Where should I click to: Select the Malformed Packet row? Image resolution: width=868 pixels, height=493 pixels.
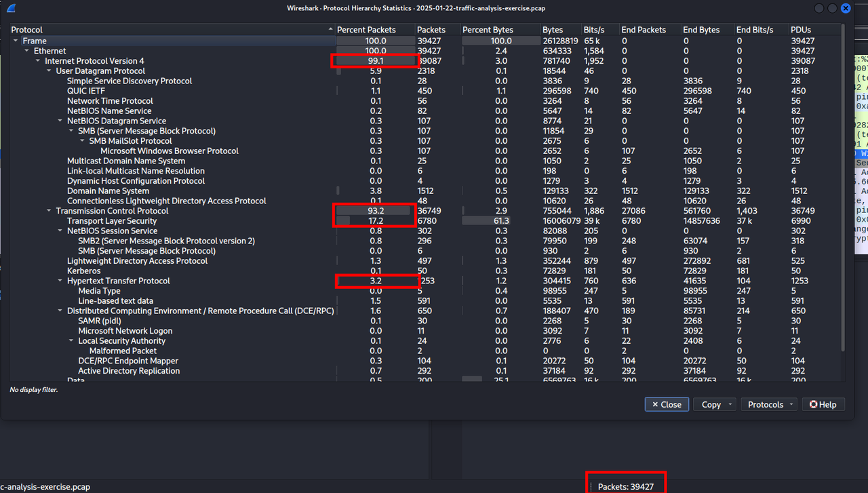425,351
